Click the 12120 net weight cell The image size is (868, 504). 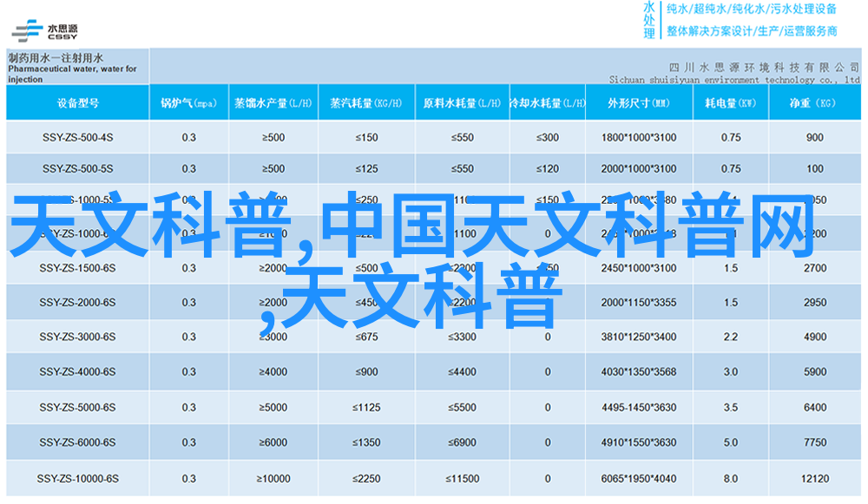(813, 479)
